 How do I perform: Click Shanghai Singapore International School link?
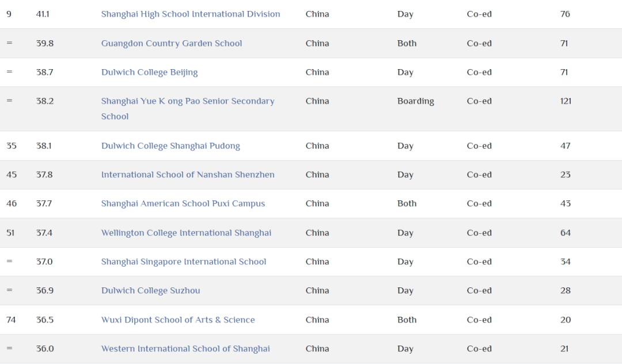pos(184,261)
